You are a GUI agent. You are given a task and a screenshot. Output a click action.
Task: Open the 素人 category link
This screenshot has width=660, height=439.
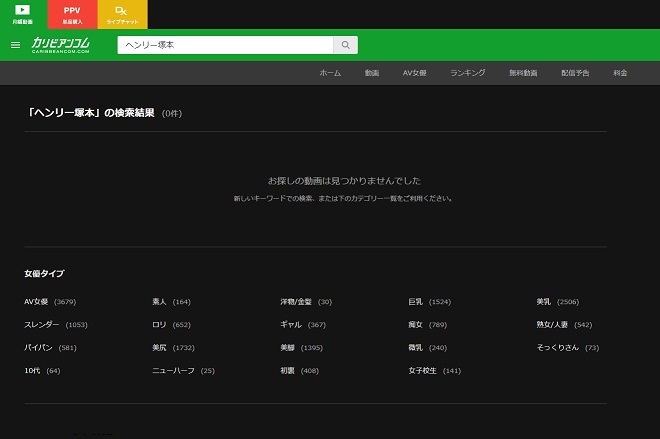[159, 302]
